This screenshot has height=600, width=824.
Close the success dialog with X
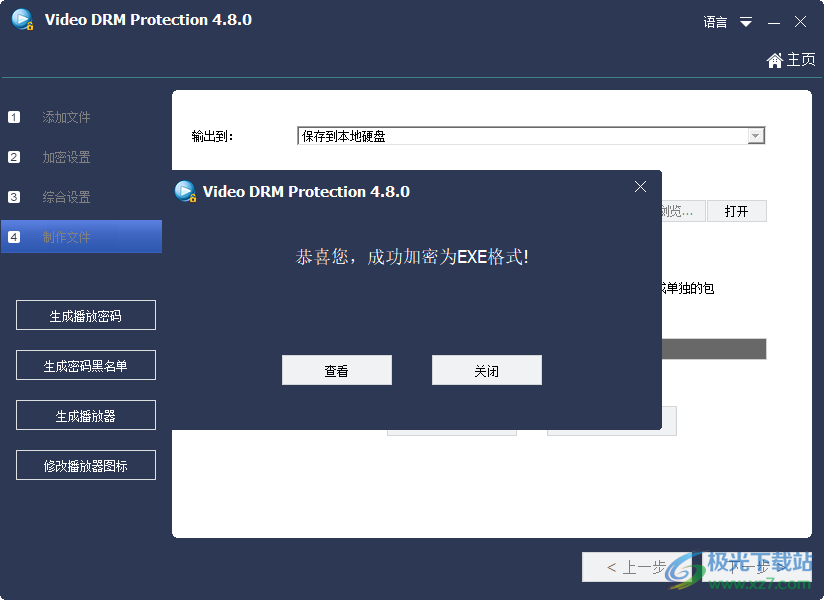pos(640,187)
